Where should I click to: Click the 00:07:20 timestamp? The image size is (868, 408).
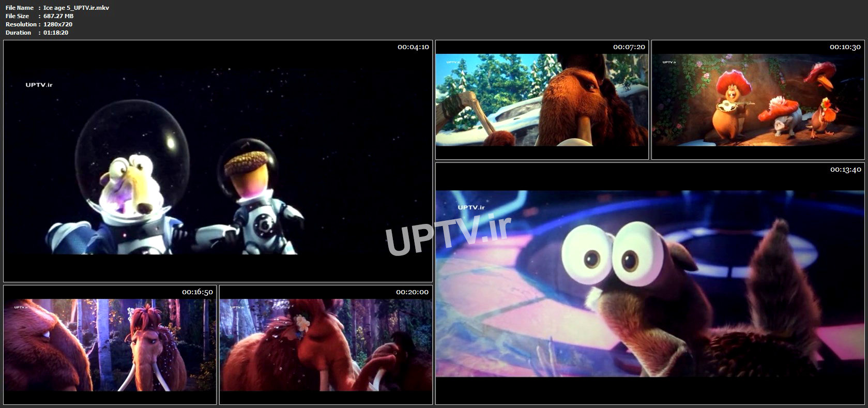(x=629, y=47)
